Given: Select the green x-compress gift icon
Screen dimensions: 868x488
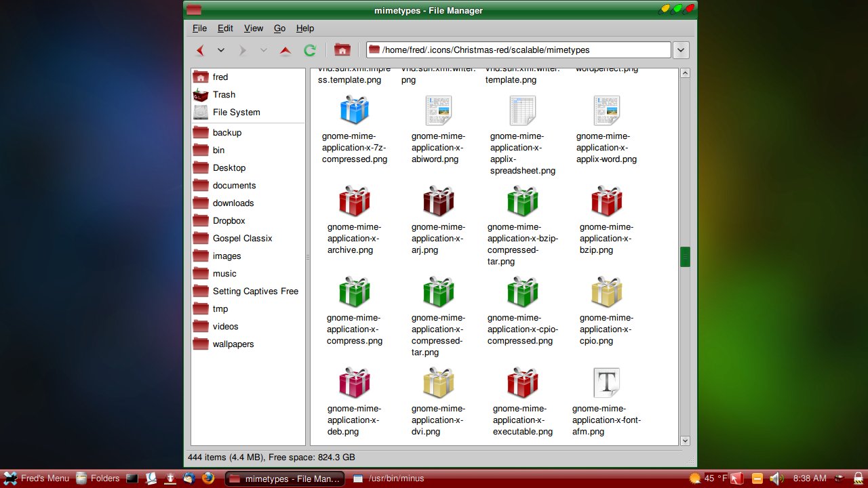Looking at the screenshot, I should [354, 291].
